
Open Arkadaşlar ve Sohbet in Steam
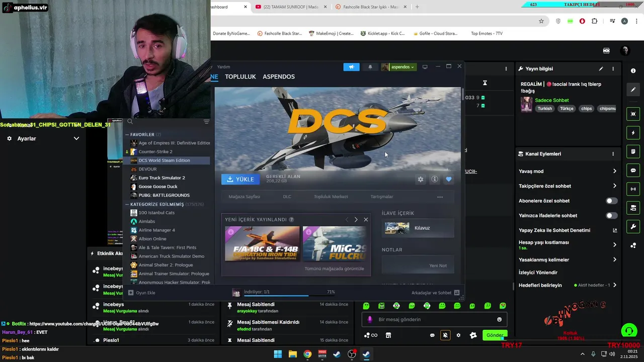pyautogui.click(x=435, y=293)
